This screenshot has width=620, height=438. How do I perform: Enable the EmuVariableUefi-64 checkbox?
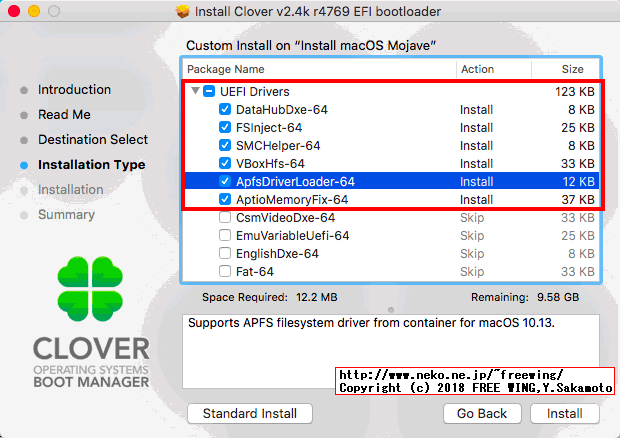pyautogui.click(x=225, y=235)
